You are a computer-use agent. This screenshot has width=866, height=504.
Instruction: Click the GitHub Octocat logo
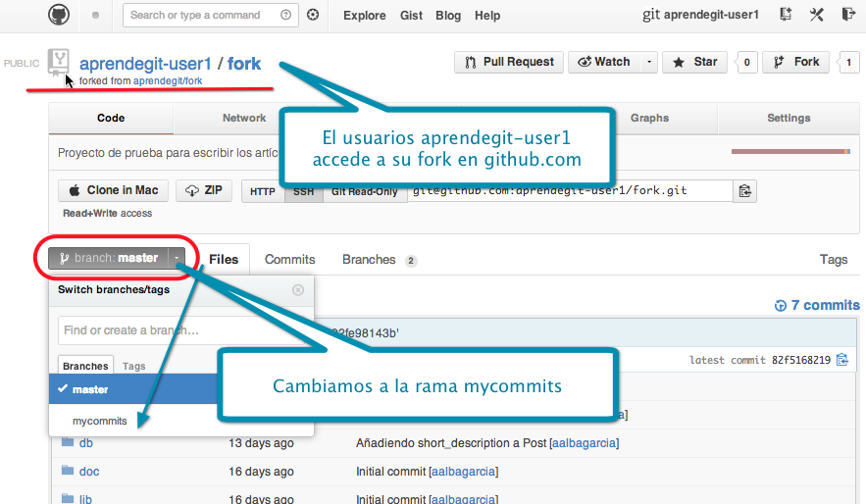pos(59,15)
